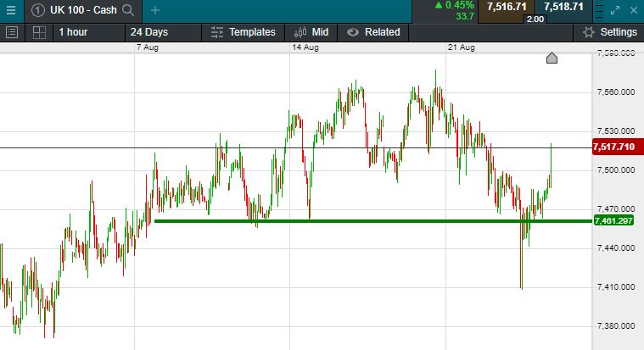Open the Templates menu
This screenshot has width=644, height=350.
tap(244, 32)
